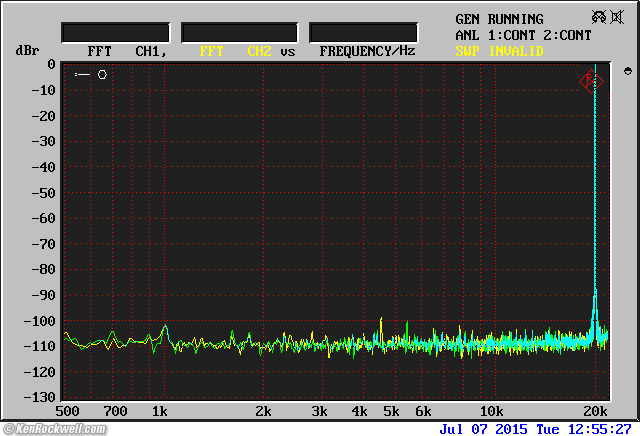Click the '-30' y-axis label
The width and height of the screenshot is (640, 436).
point(43,141)
